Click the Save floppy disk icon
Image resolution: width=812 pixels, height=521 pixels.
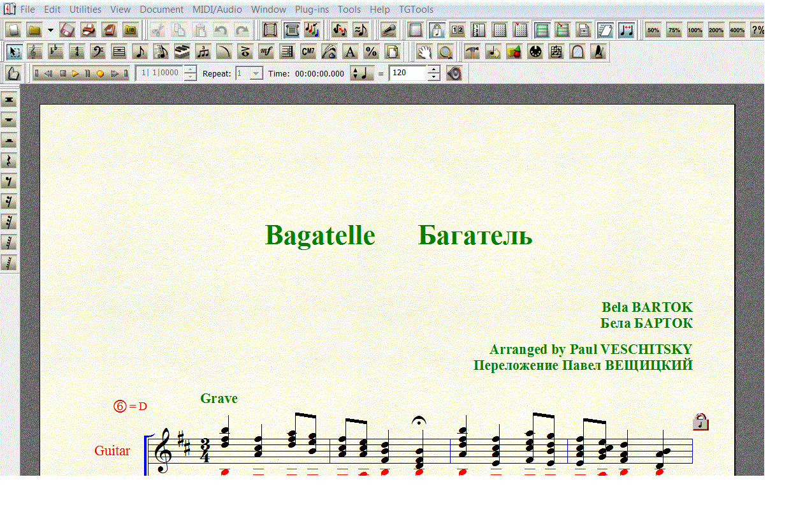point(68,30)
